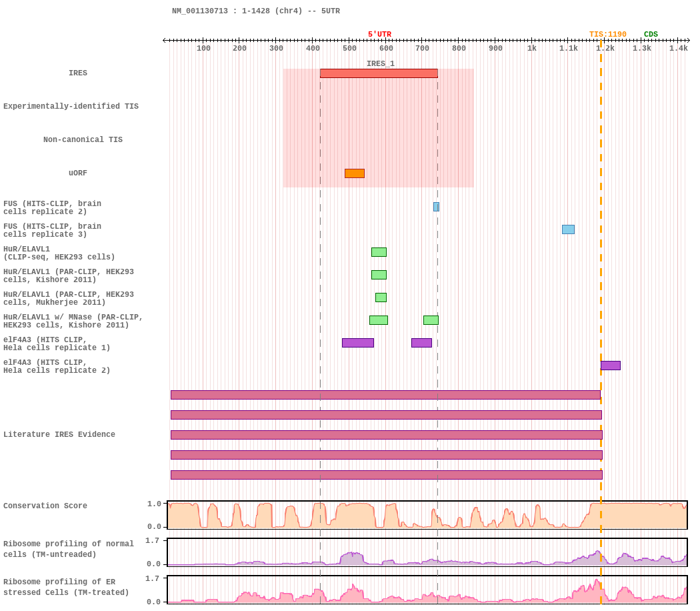Click the 500 tick label on the ruler
Image resolution: width=700 pixels, height=611 pixels.
349,48
